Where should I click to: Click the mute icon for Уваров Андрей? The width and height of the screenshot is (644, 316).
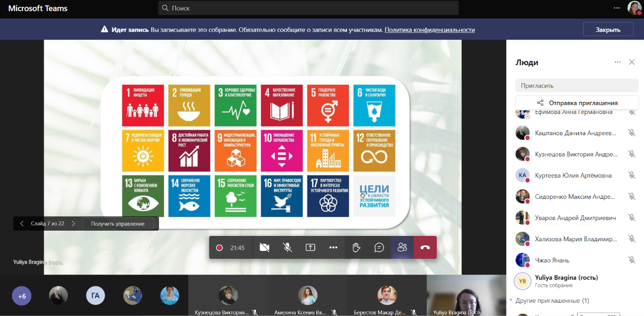pos(632,217)
